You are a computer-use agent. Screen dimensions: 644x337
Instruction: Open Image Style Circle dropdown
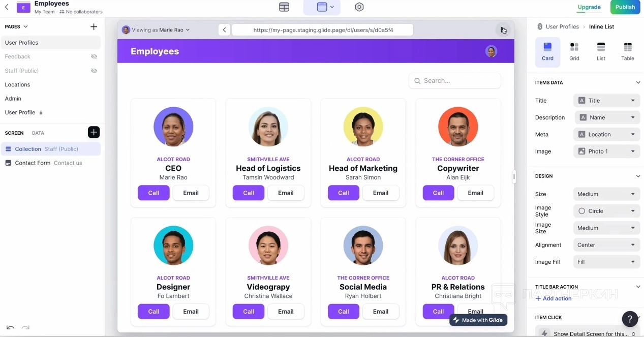(x=606, y=211)
